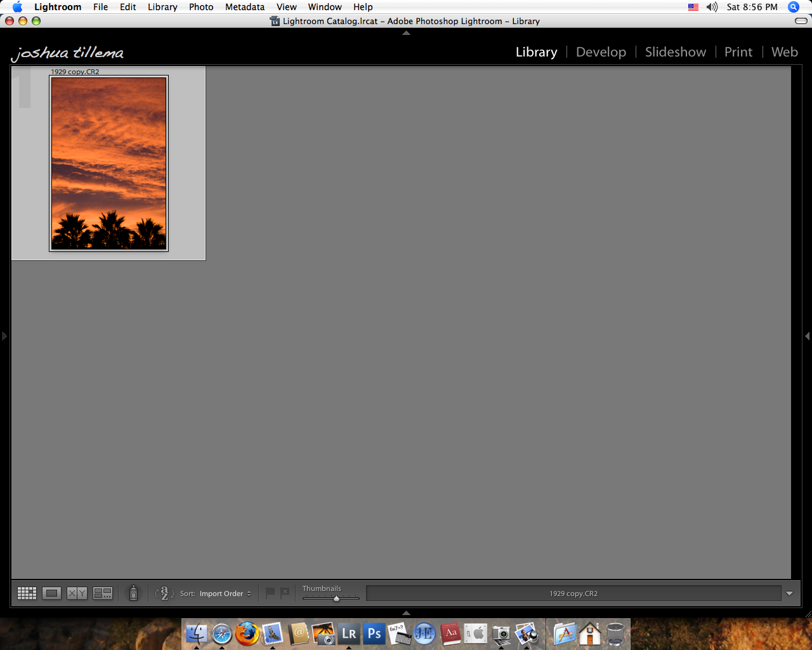This screenshot has width=812, height=650.
Task: Flag photo as rejected
Action: point(285,592)
